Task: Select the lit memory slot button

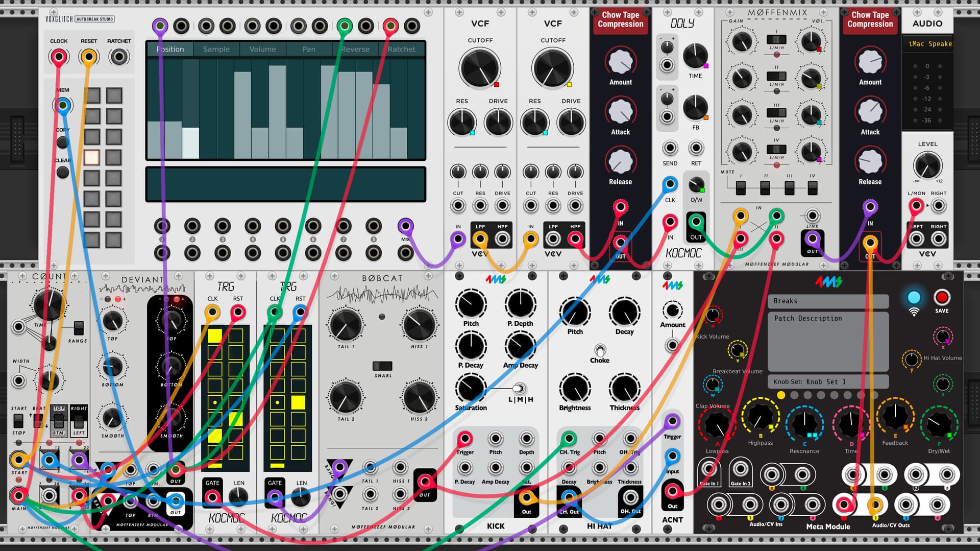Action: (92, 157)
